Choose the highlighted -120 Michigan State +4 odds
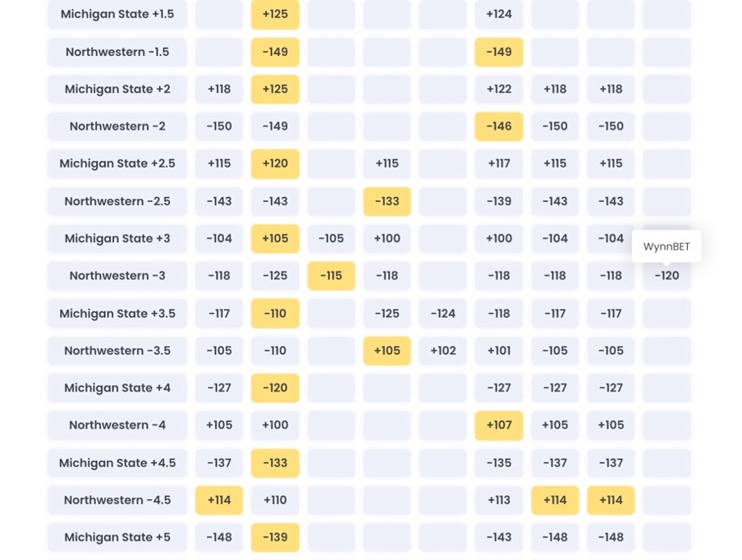 (x=275, y=388)
